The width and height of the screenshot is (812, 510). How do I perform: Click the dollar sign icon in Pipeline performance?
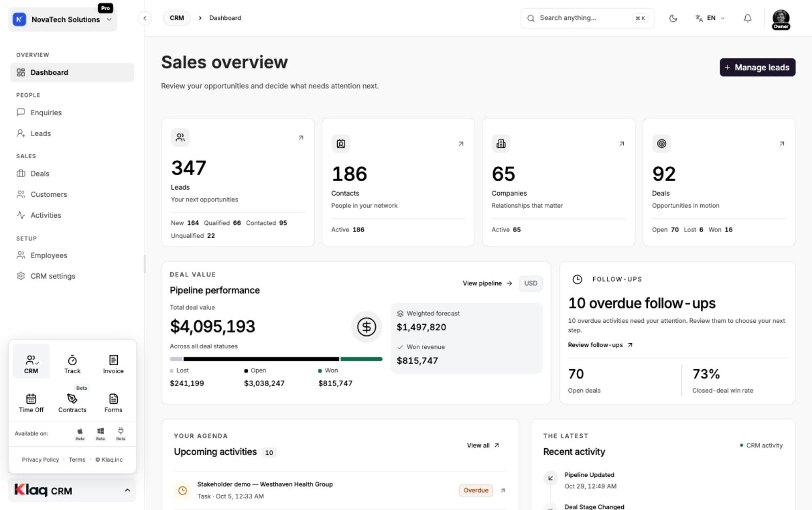pos(366,327)
